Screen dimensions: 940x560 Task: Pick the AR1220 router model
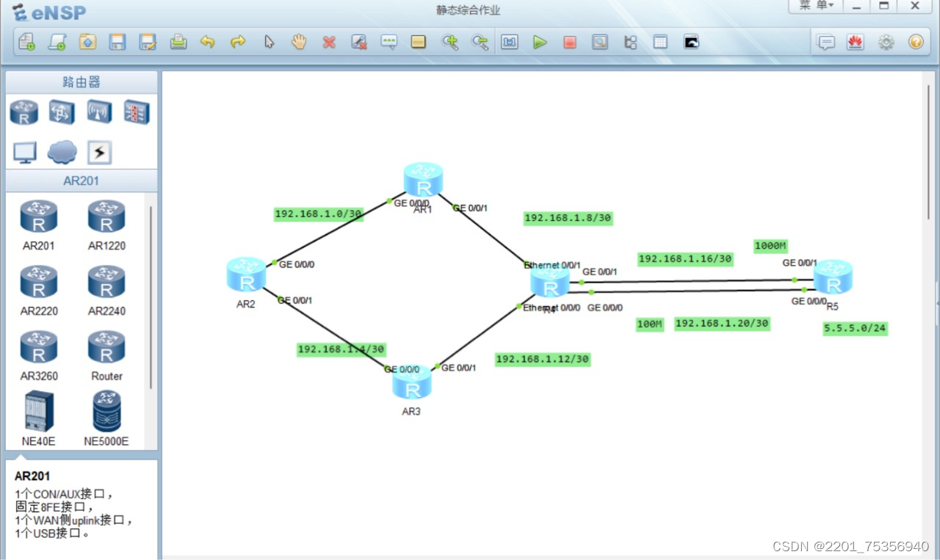tap(106, 225)
